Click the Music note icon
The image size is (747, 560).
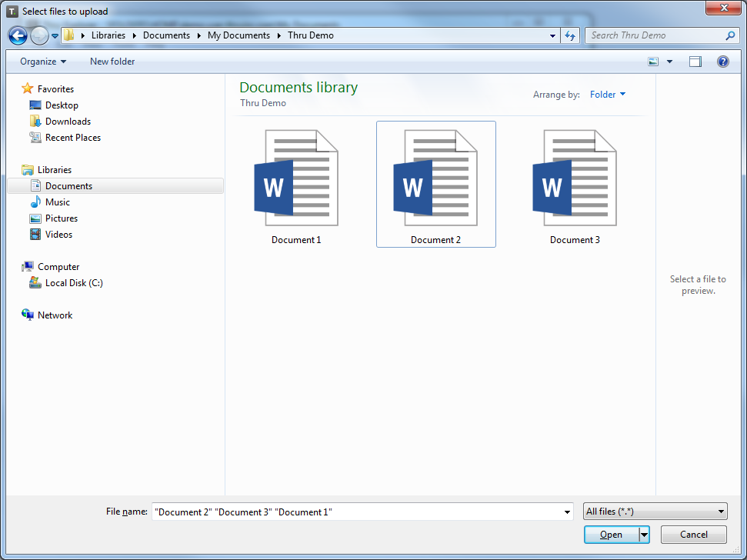[x=35, y=202]
